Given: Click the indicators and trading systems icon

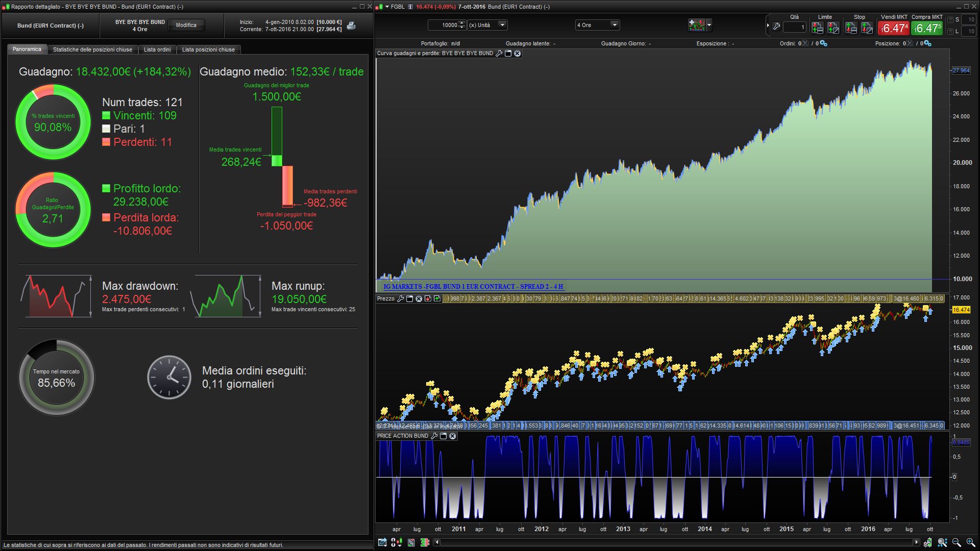Looking at the screenshot, I should tap(696, 24).
